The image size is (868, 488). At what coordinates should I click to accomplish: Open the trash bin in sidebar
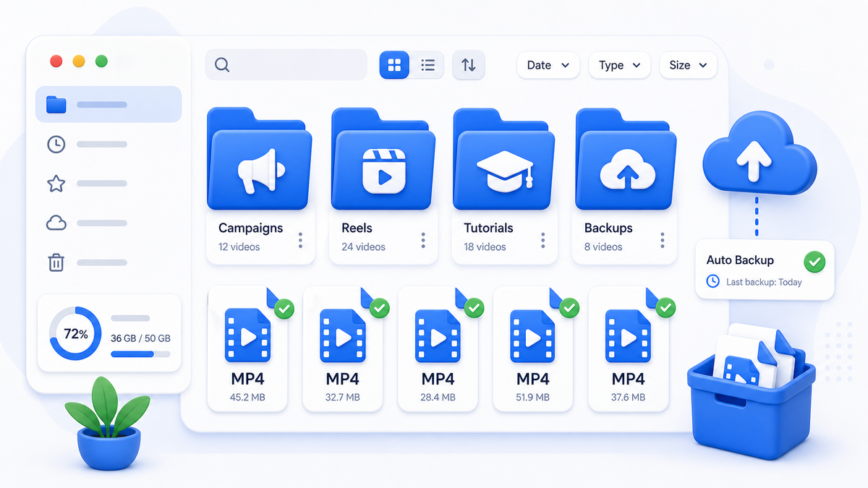56,262
